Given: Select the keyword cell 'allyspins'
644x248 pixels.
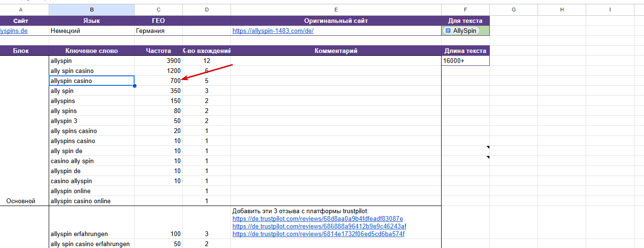Looking at the screenshot, I should click(x=92, y=101).
